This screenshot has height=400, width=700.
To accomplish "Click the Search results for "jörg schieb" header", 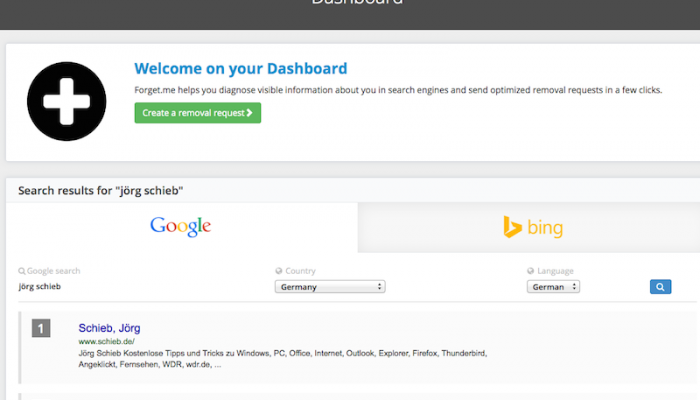I will coord(100,191).
